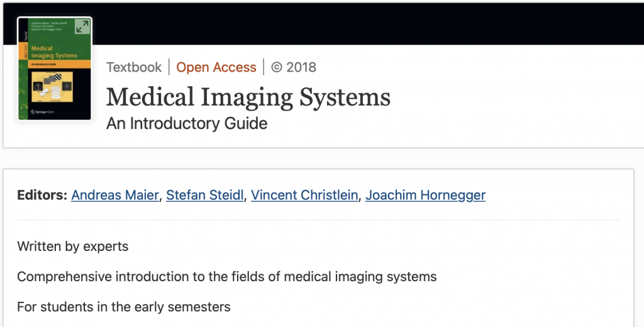
Task: Click For students in the early semesters
Action: [x=124, y=307]
